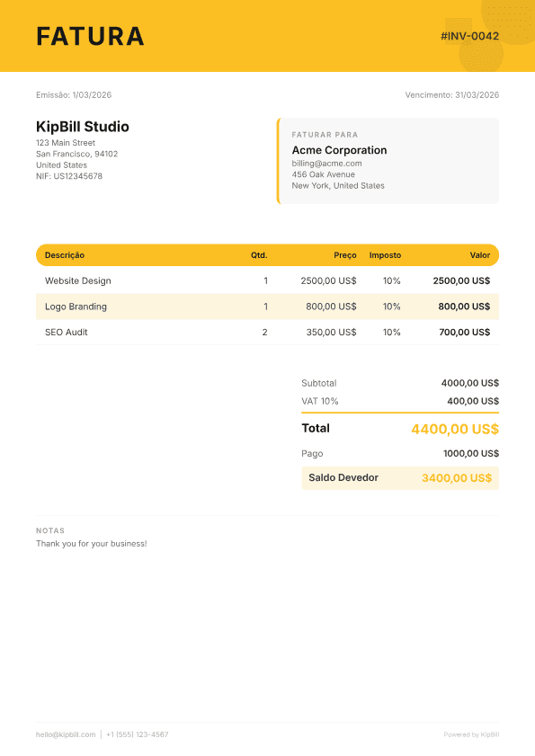Click the Saldo Devedor label
The width and height of the screenshot is (535, 756).
point(343,478)
